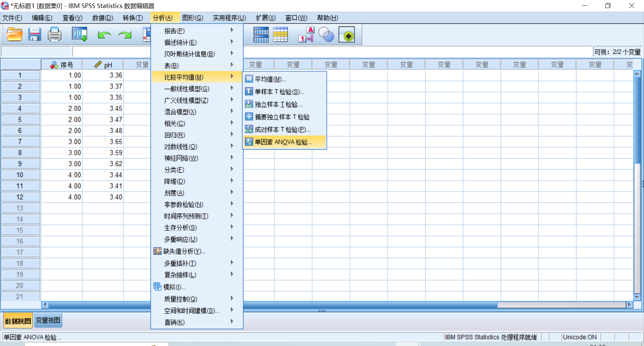Expand the 回归(R) submenu

pos(174,135)
